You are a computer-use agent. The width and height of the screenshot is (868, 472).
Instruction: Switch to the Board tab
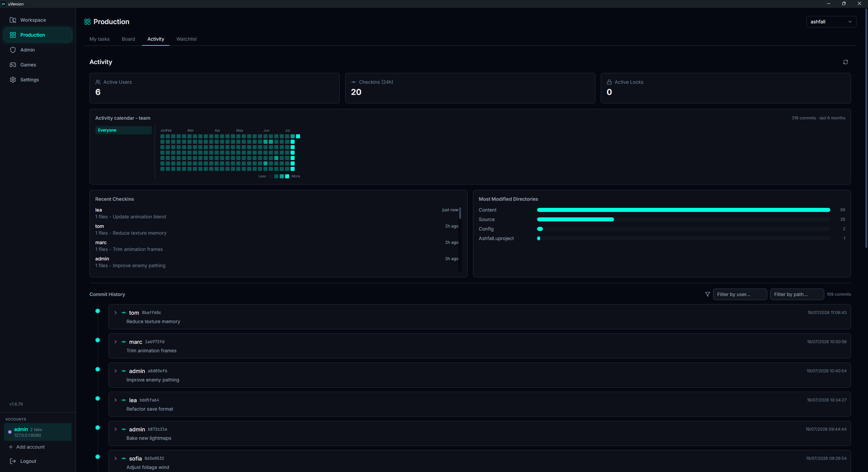[x=129, y=39]
